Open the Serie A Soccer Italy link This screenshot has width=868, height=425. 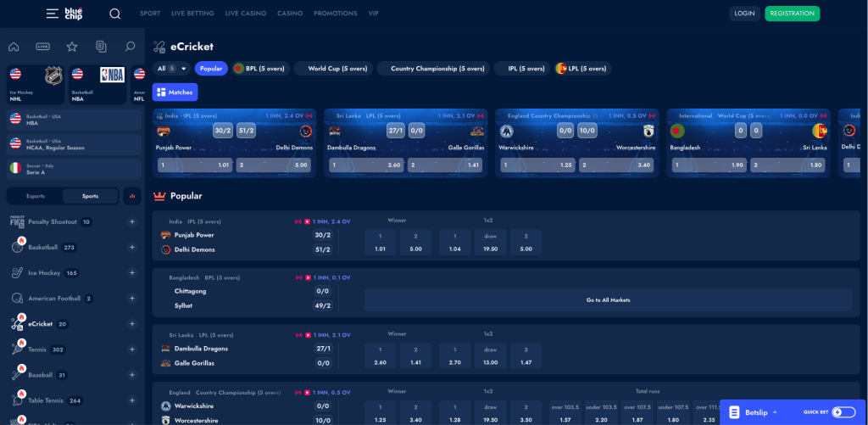click(74, 169)
